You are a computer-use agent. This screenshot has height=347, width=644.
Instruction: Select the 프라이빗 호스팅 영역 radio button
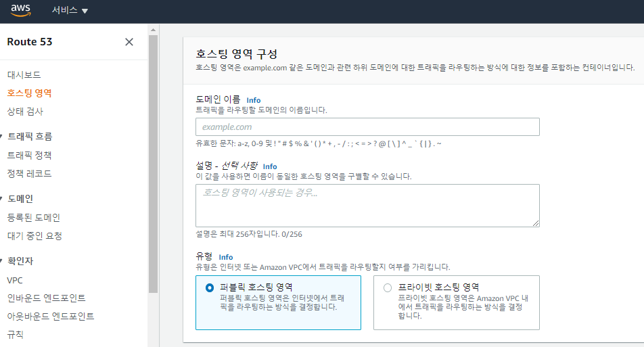click(x=388, y=288)
